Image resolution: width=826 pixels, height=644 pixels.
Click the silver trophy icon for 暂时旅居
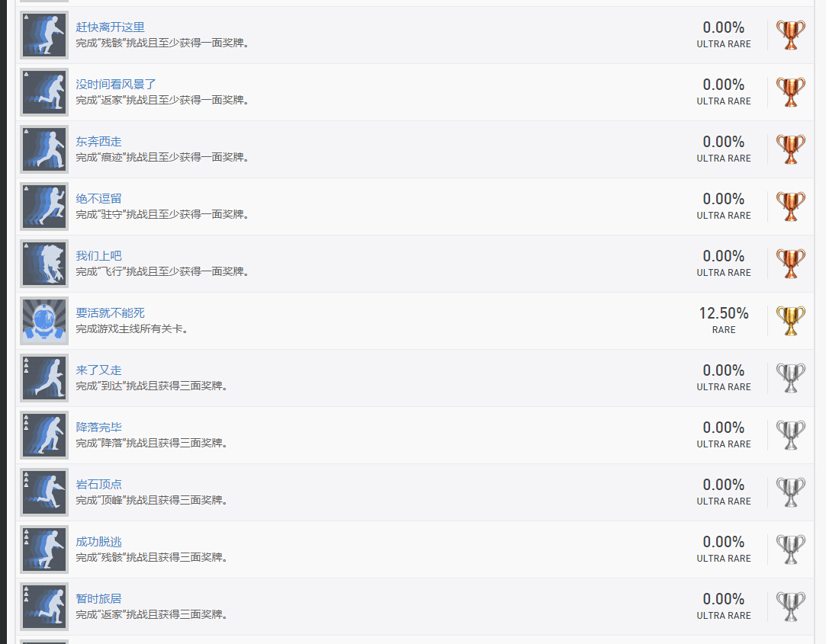790,607
